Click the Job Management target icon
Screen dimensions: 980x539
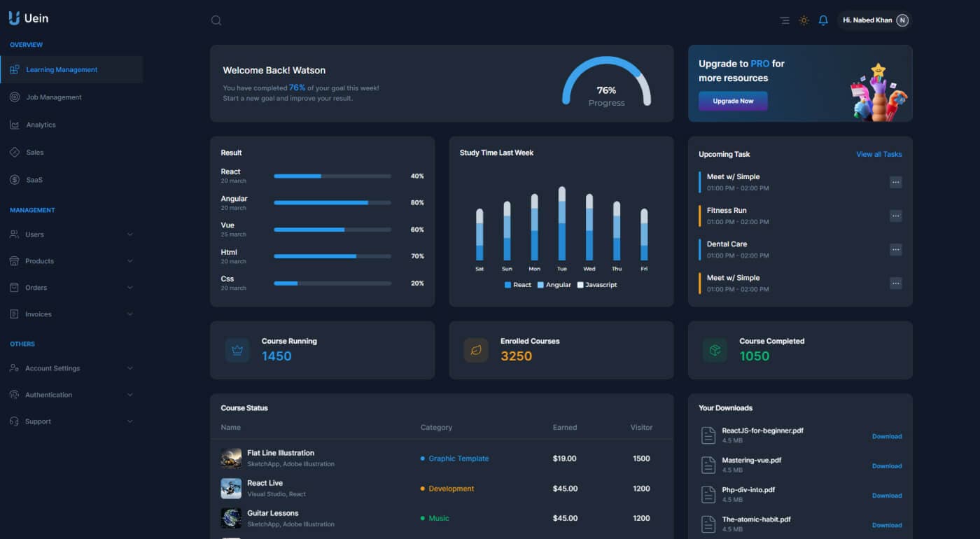point(15,97)
